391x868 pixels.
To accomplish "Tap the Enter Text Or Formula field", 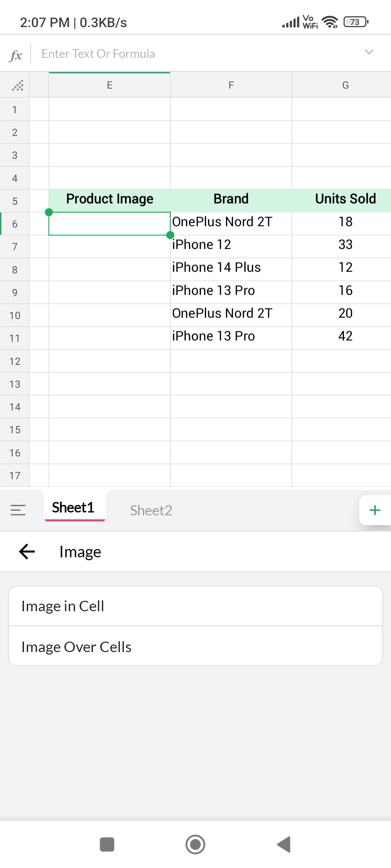I will pyautogui.click(x=195, y=54).
